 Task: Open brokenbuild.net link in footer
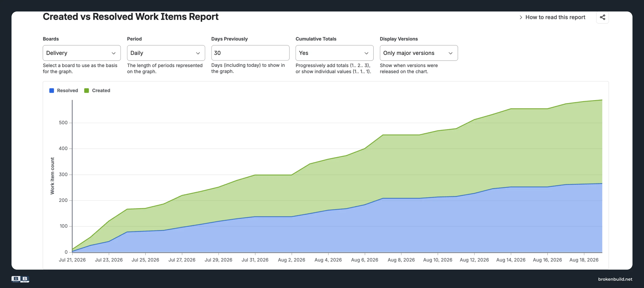(615, 279)
